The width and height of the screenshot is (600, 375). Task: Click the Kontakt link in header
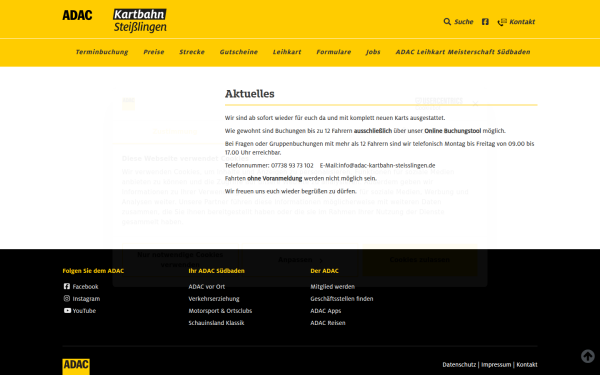tap(522, 22)
